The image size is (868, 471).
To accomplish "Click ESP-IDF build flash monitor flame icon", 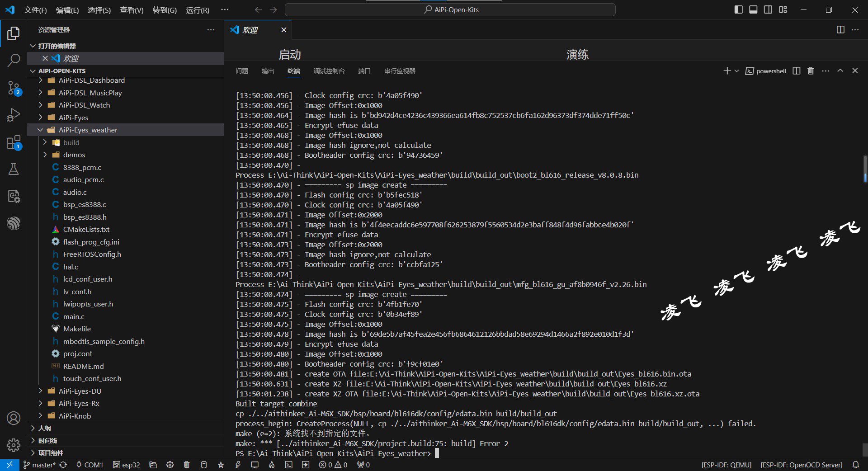I will pos(272,465).
